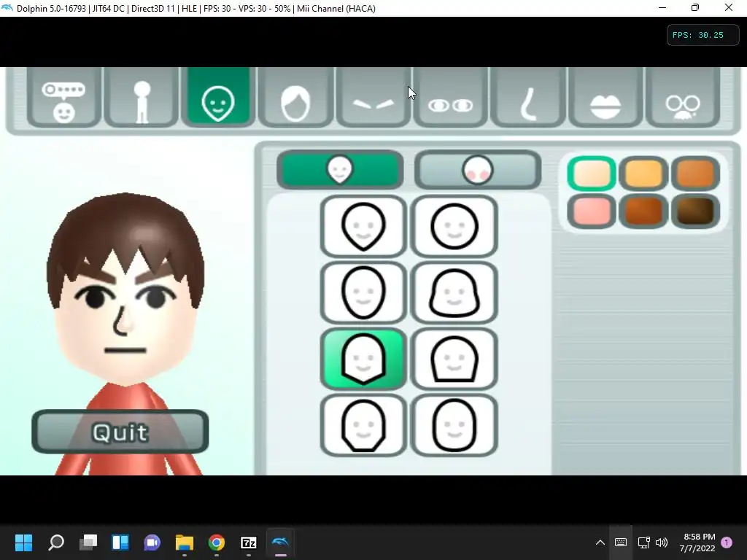Screen dimensions: 747x560
Task: Switch to face shape sub-tab
Action: (340, 169)
